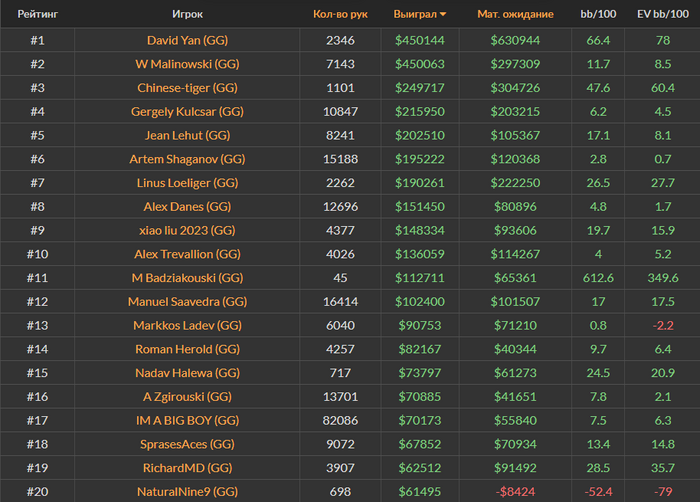The width and height of the screenshot is (700, 502).
Task: Click the sort arrow next to Выиграл
Action: 443,15
